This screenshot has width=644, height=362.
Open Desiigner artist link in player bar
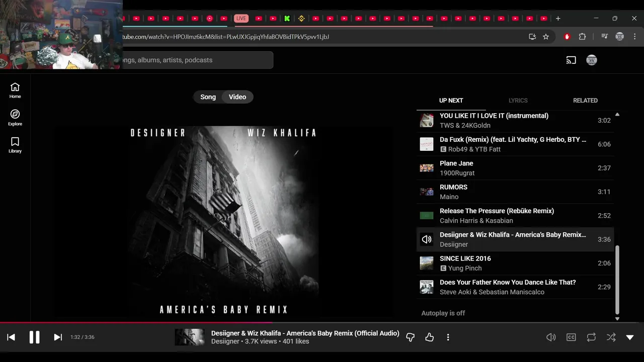[x=225, y=341]
